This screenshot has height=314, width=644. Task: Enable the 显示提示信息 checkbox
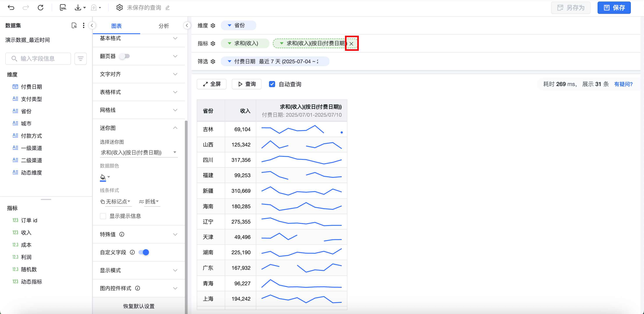coord(103,216)
